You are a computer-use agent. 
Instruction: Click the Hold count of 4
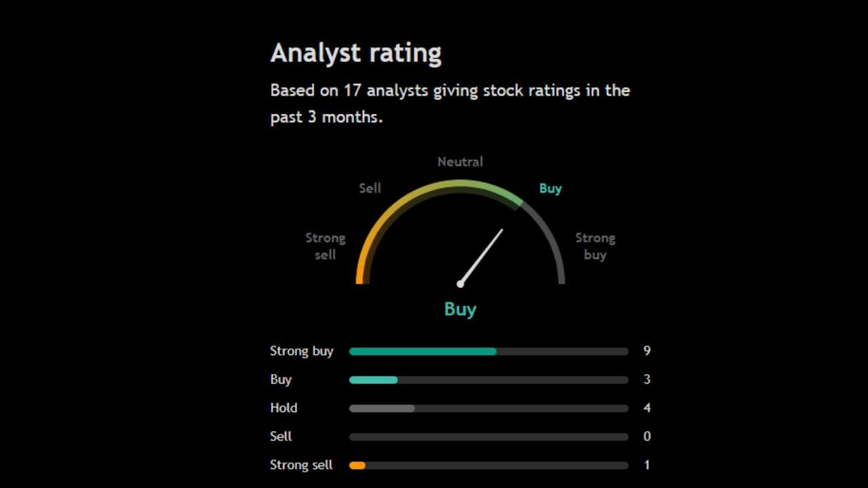647,408
